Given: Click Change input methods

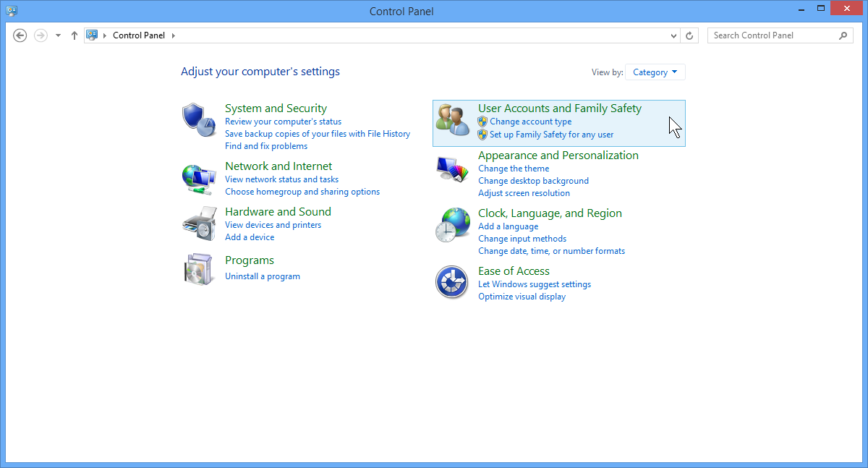Looking at the screenshot, I should (522, 239).
